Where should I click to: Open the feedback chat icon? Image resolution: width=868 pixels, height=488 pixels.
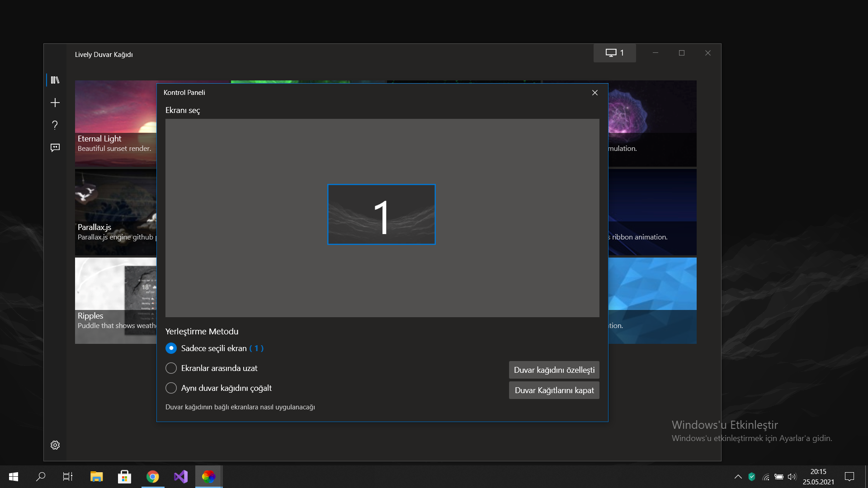55,148
